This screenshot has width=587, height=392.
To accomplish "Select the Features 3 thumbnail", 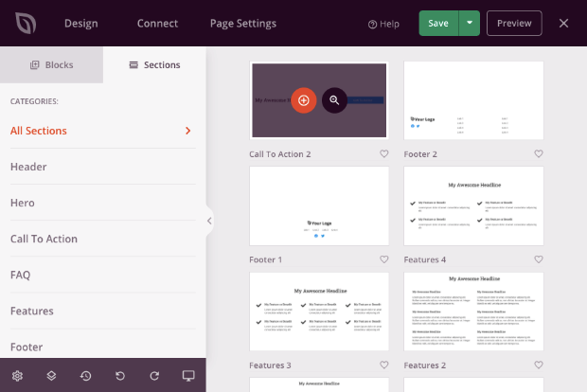I will click(319, 312).
